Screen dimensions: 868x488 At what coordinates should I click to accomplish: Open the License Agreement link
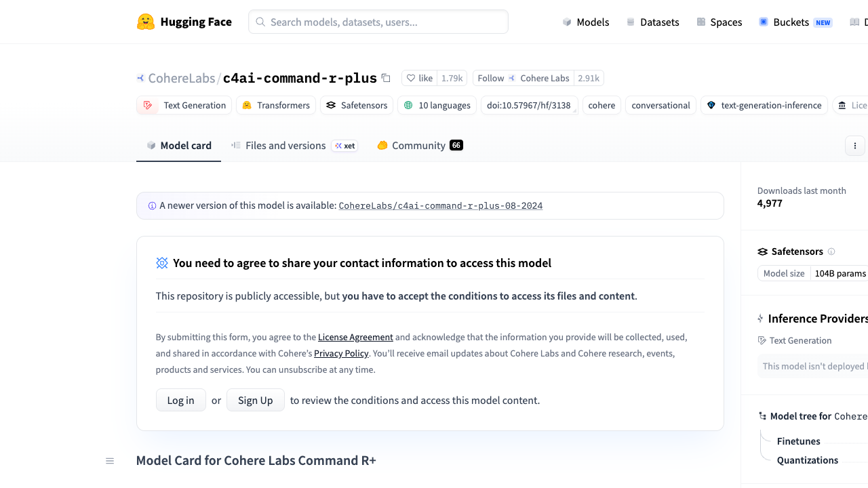355,337
